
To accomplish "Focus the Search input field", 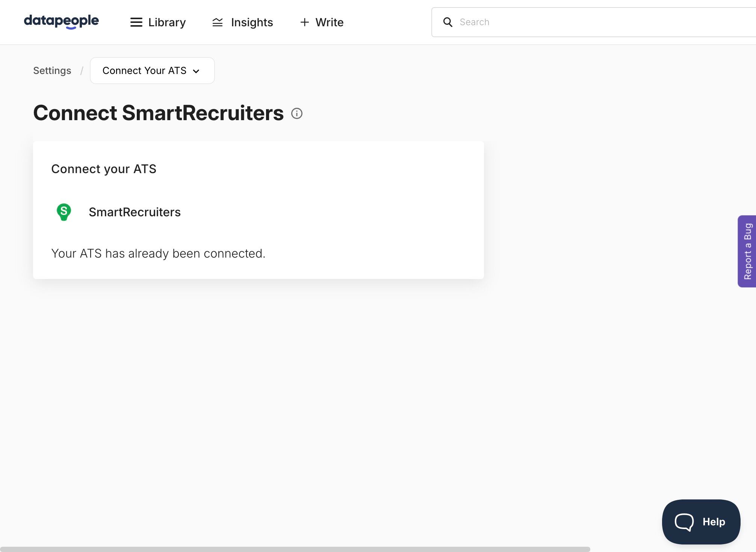I will pos(601,22).
